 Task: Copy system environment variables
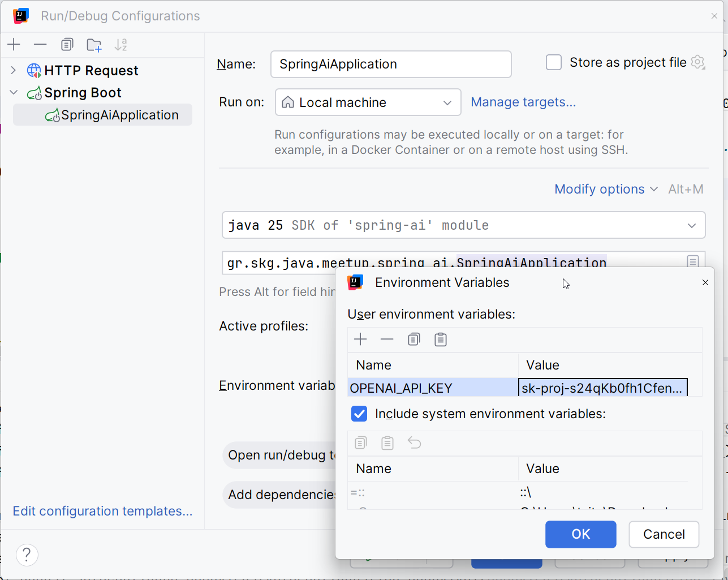coord(361,443)
